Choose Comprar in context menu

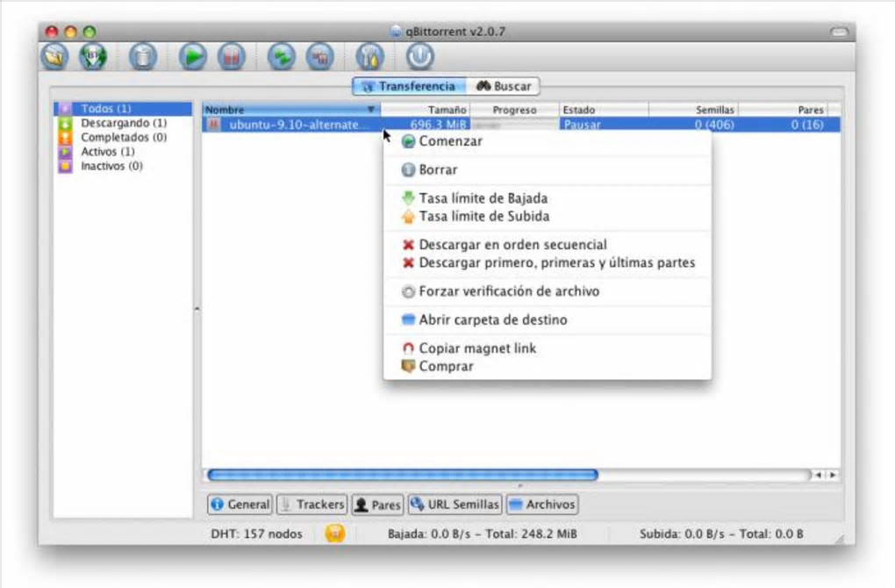548,367
